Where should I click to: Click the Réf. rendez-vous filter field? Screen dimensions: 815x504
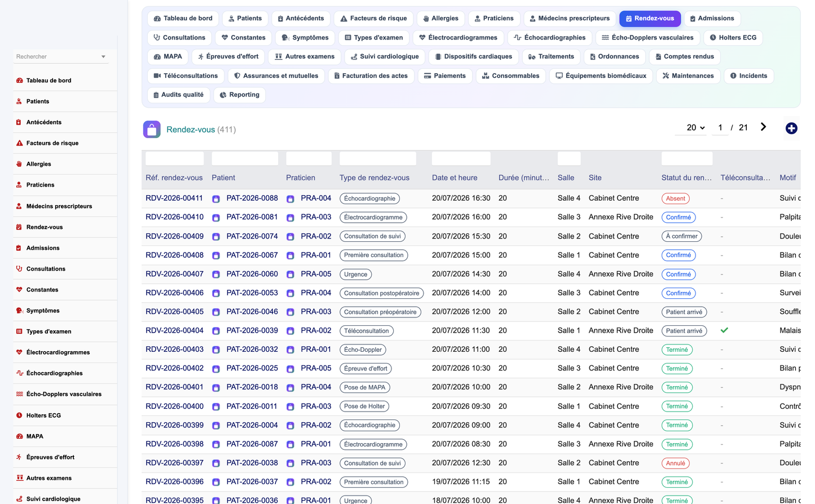click(174, 158)
